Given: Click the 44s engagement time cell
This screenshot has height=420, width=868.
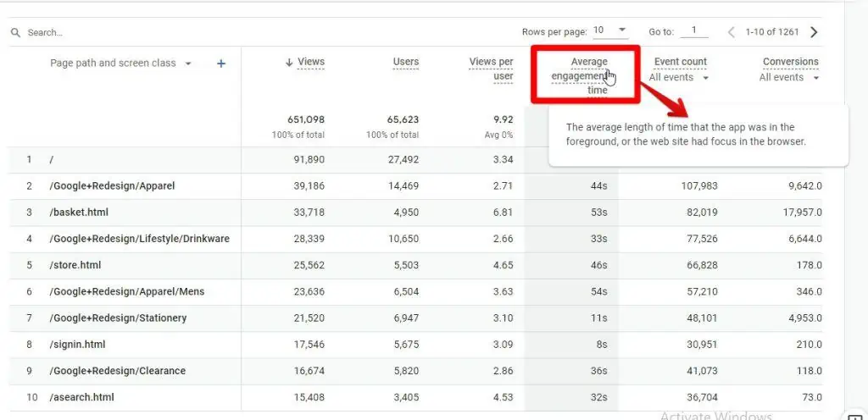Looking at the screenshot, I should pyautogui.click(x=599, y=186).
